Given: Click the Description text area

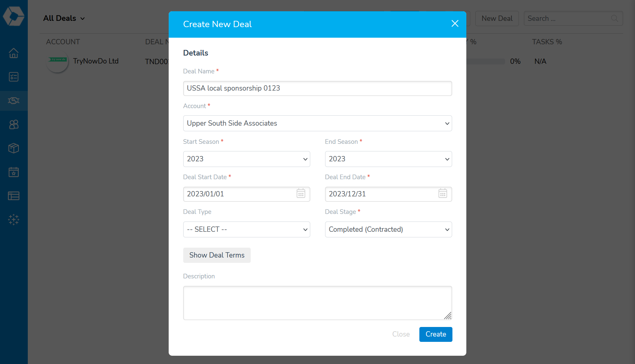Looking at the screenshot, I should click(317, 303).
